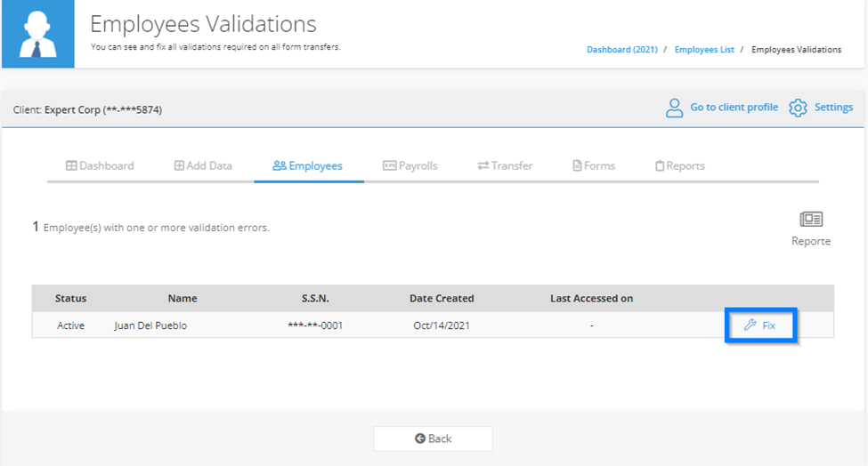Switch to the Dashboard tab

pyautogui.click(x=100, y=165)
